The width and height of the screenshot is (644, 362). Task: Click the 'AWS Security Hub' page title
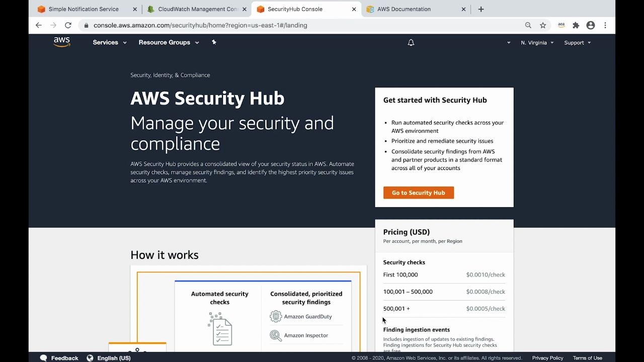click(x=207, y=98)
